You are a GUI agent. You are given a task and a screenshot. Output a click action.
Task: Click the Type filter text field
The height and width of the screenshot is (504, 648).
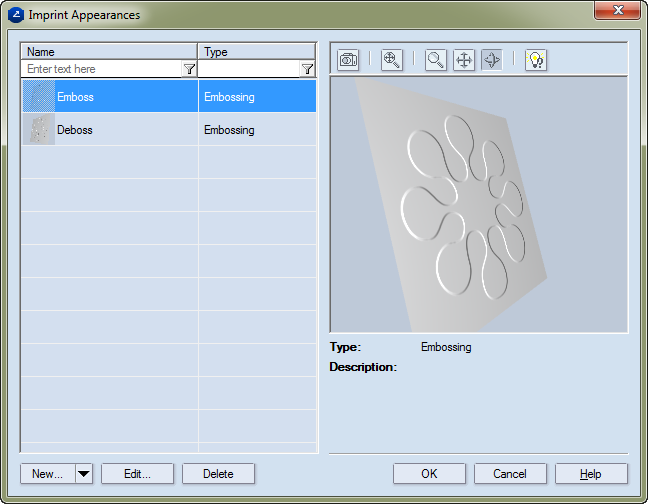coord(250,69)
